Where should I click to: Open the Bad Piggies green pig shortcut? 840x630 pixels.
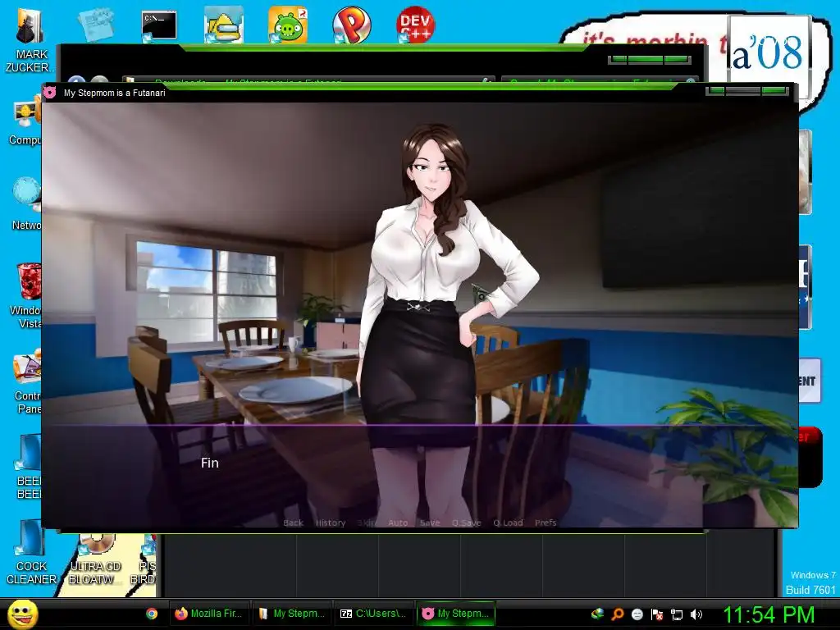click(288, 25)
